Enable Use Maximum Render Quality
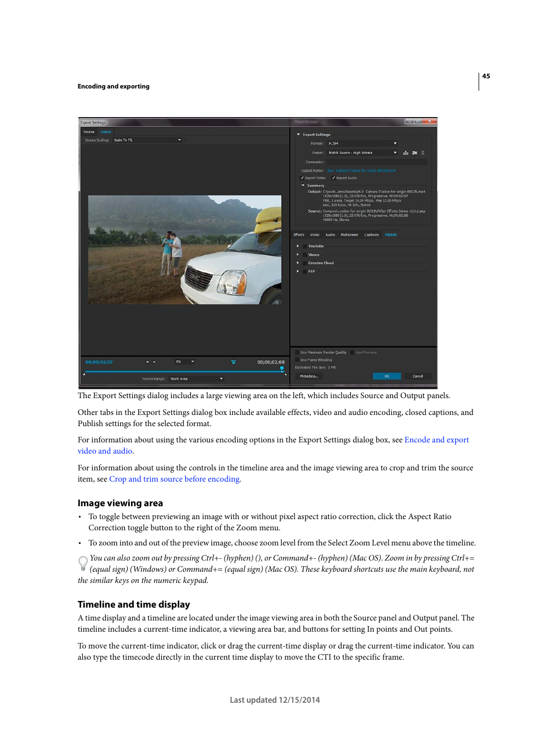The height and width of the screenshot is (756, 534). (297, 352)
